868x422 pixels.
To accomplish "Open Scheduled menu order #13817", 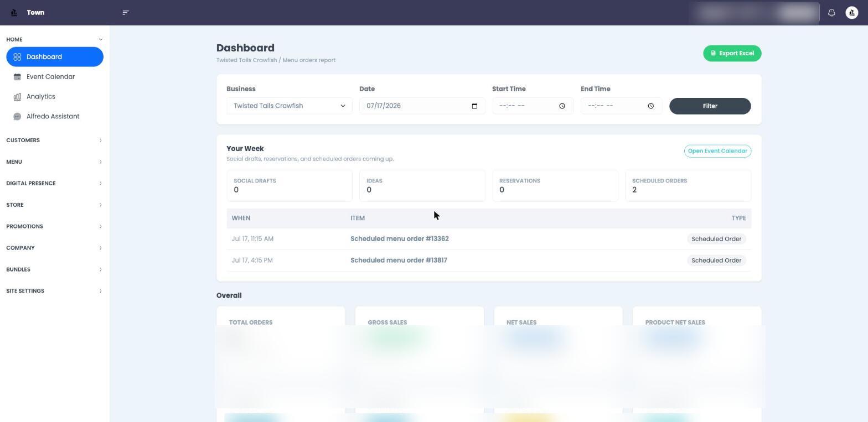I will [x=399, y=261].
